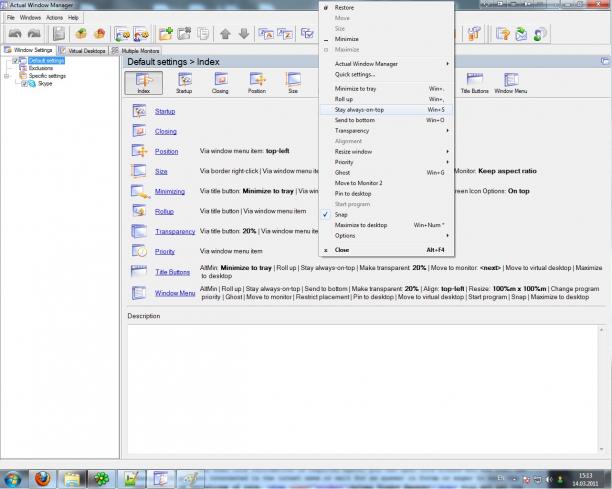Click the green-arrow box import icon

[81, 34]
